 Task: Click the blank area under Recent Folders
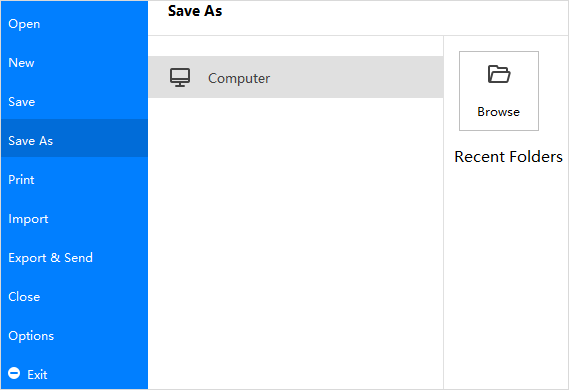pos(506,278)
